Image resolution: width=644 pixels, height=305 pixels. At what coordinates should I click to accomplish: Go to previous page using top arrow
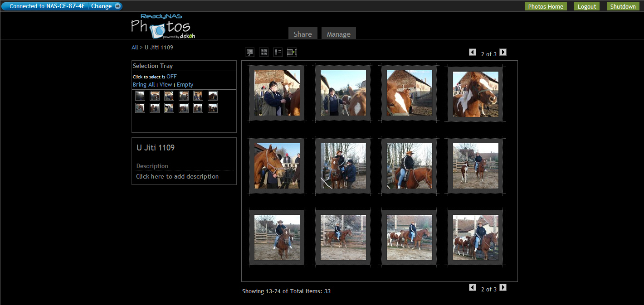(473, 53)
